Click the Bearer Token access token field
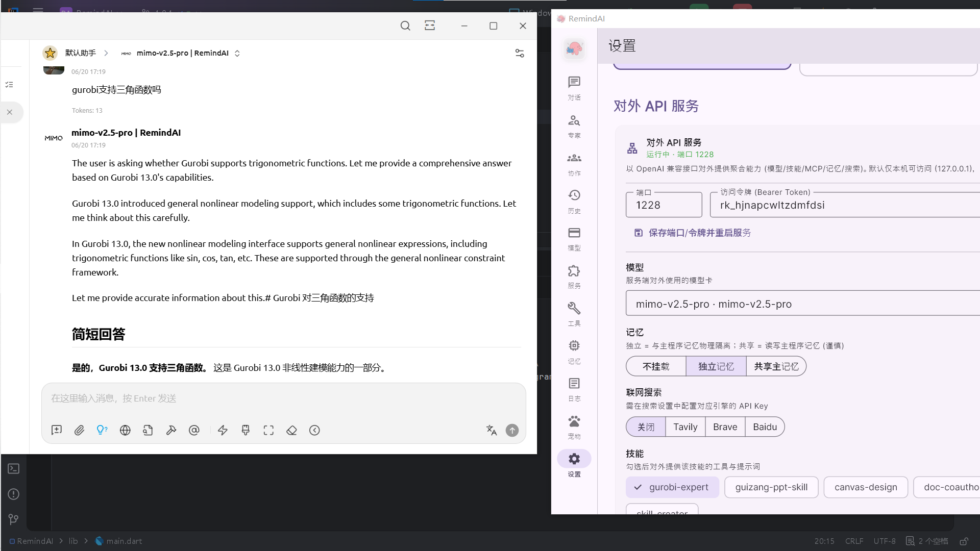The image size is (980, 551). coord(845,205)
